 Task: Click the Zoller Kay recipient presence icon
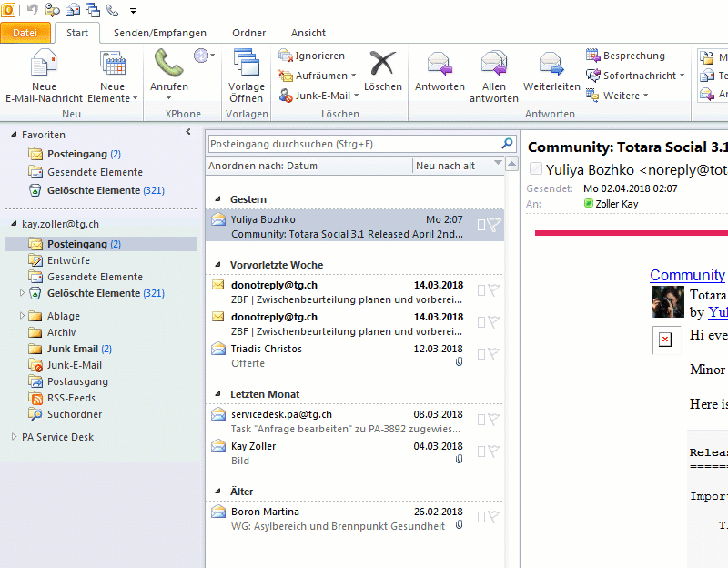coord(588,203)
